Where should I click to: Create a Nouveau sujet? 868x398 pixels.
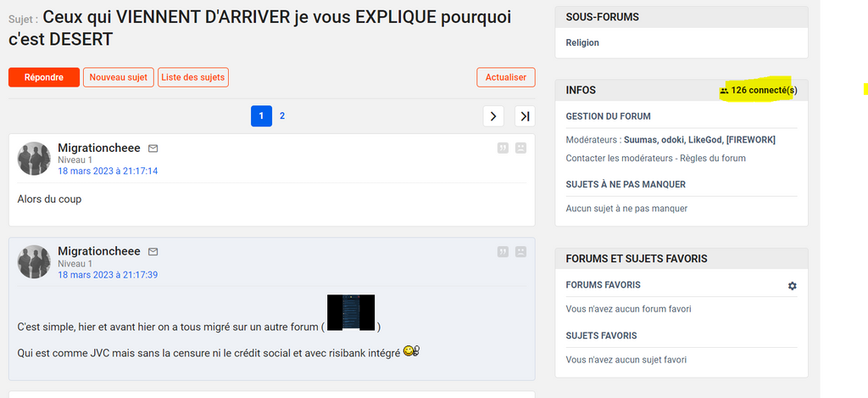pyautogui.click(x=119, y=77)
